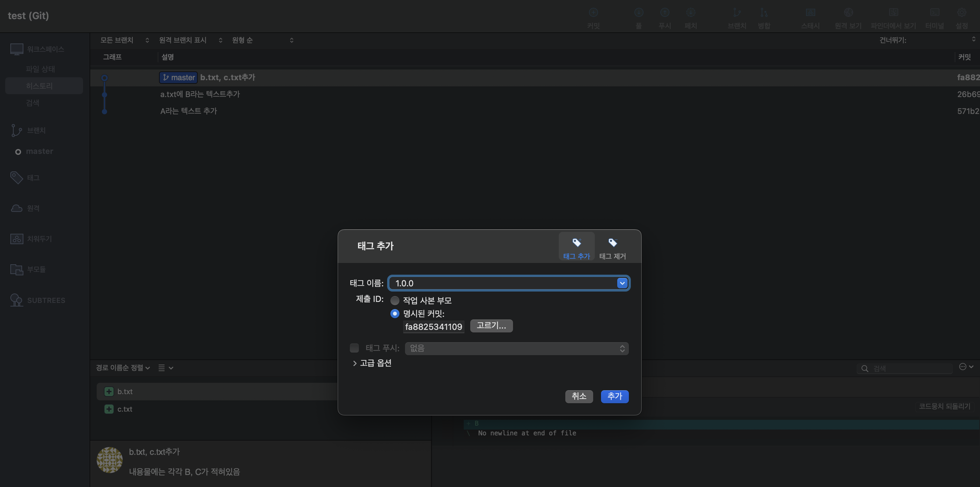980x487 pixels.
Task: Open the 모든 브랜치 filter dropdown
Action: [x=124, y=40]
